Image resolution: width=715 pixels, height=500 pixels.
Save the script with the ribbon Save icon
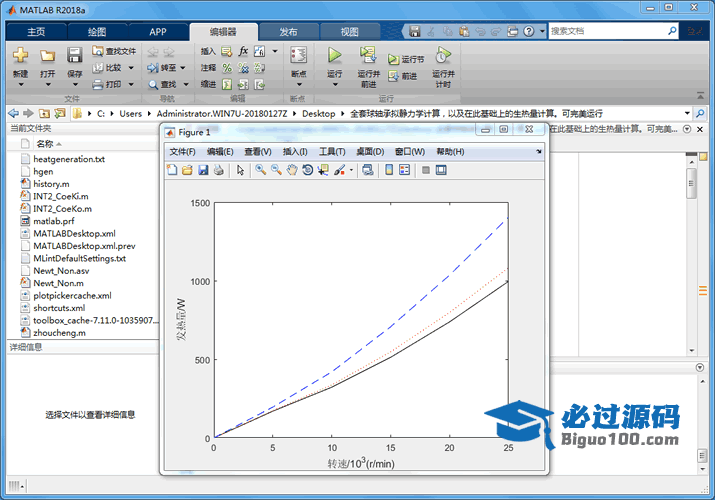(x=74, y=56)
